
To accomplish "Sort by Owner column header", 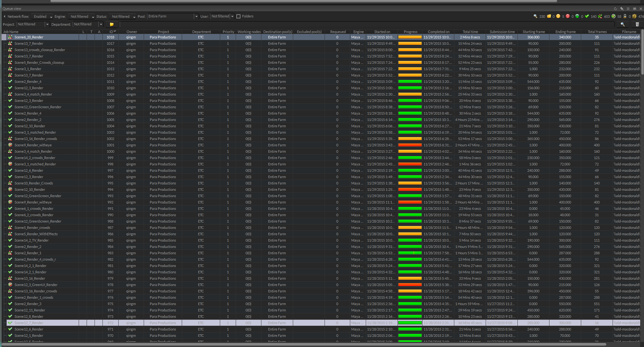I will pyautogui.click(x=132, y=32).
